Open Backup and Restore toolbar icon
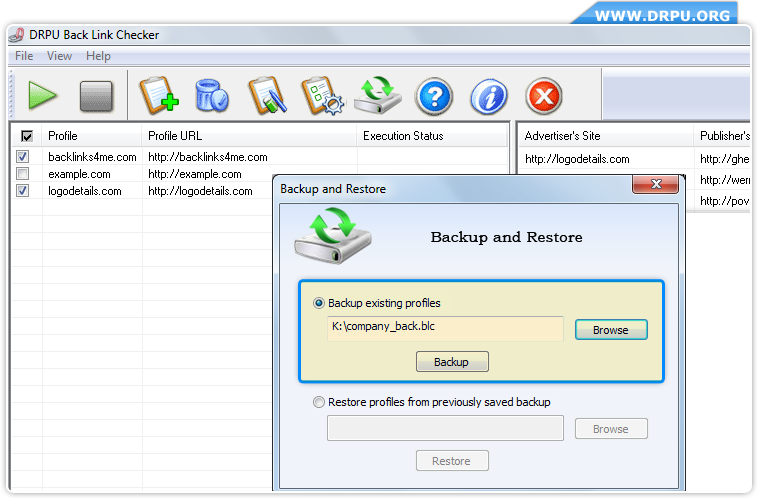758x499 pixels. [x=378, y=95]
